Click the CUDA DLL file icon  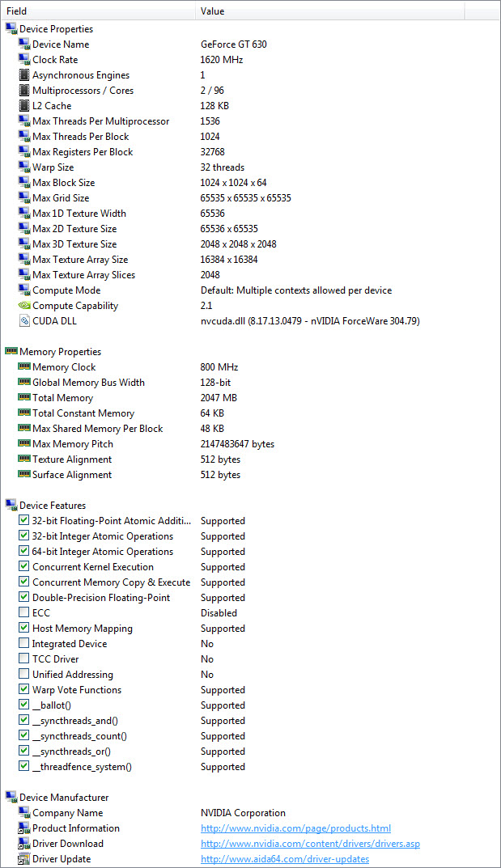23,320
